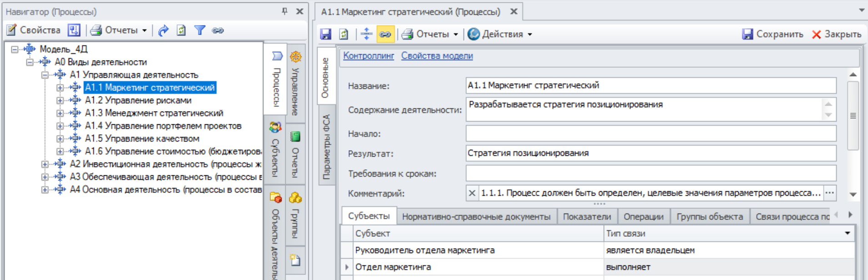
Task: Click the filter icon in Navigator toolbar
Action: pos(199,31)
